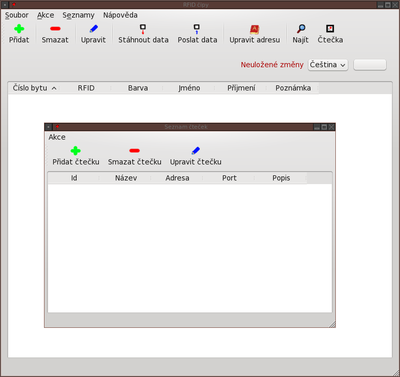400x377 pixels.
Task: Maximize the Seznam čteček window
Action: [324, 127]
